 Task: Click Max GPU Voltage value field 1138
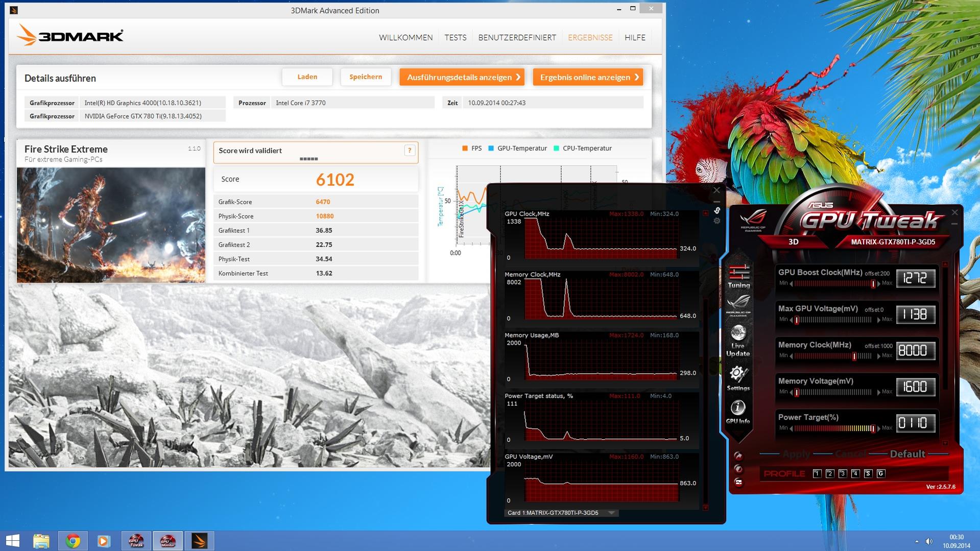(x=915, y=315)
